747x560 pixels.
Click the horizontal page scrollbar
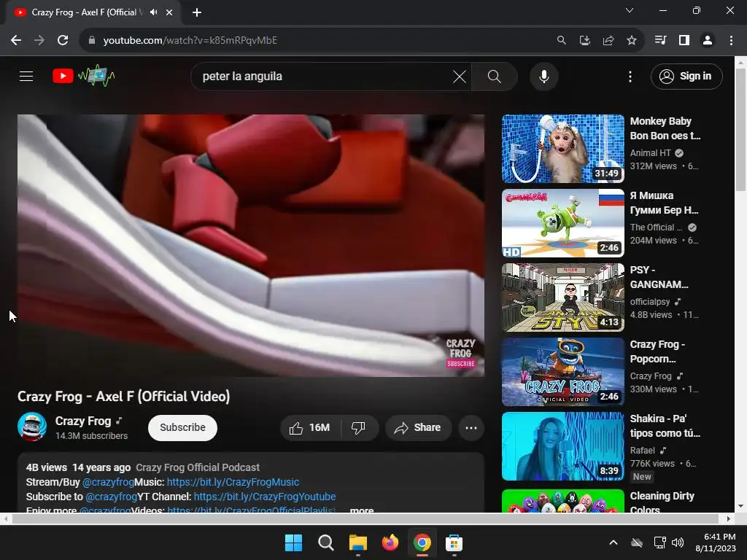tap(365, 518)
